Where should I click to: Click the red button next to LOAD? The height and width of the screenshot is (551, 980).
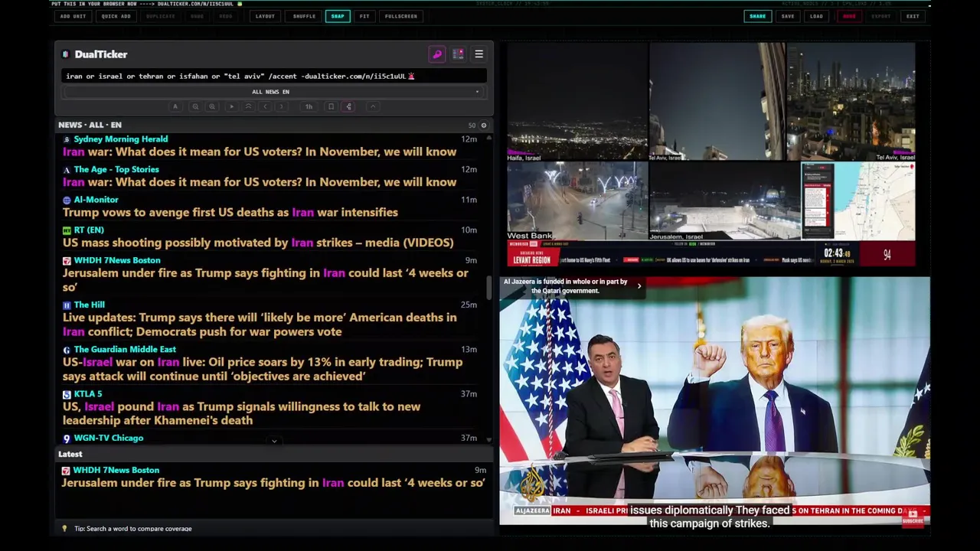(x=849, y=16)
